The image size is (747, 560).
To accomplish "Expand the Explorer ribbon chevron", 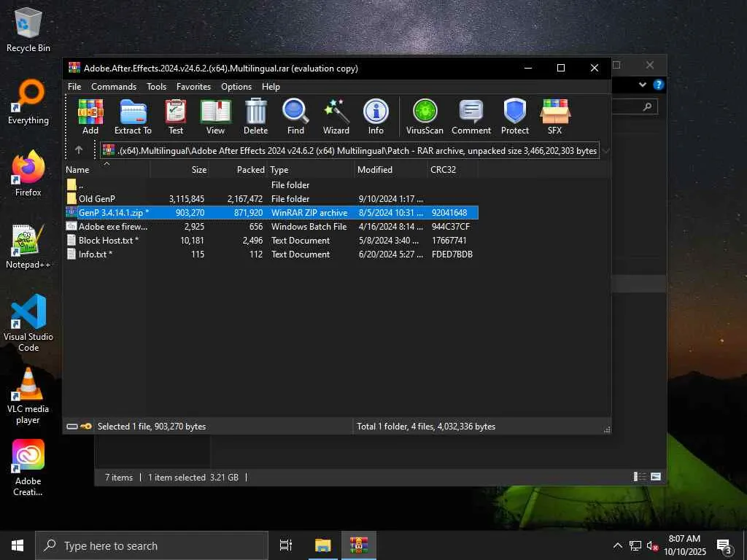I will click(x=643, y=85).
